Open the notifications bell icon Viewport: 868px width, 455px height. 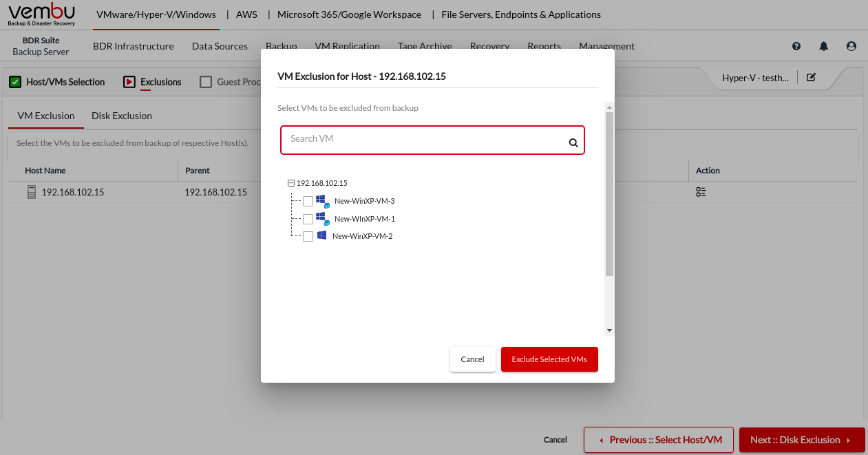click(x=823, y=46)
